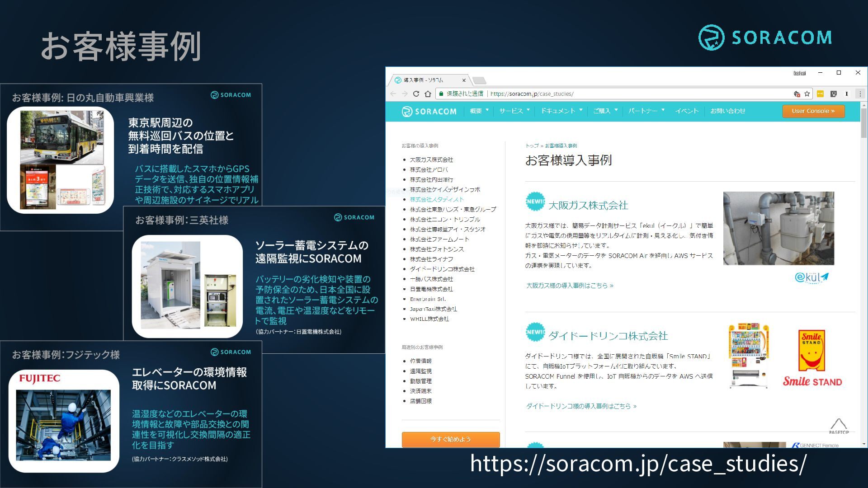
Task: Open the ダイドードリンコ株式会社 heading link
Action: (608, 336)
